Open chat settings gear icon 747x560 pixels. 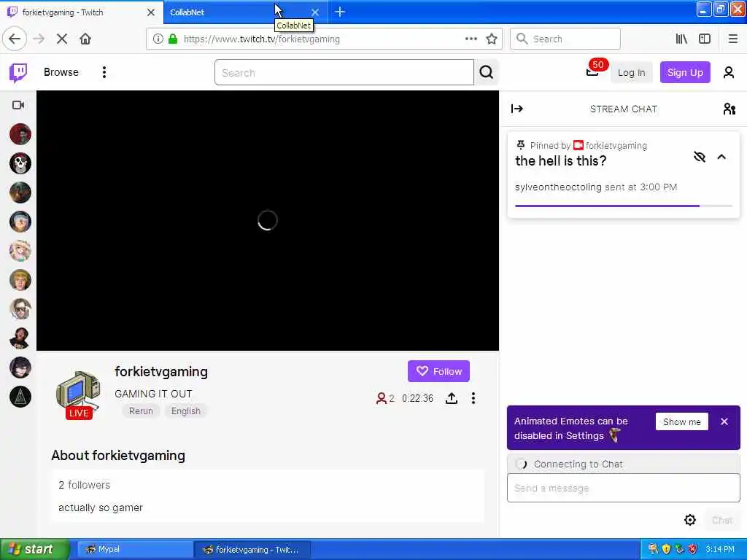(x=690, y=520)
